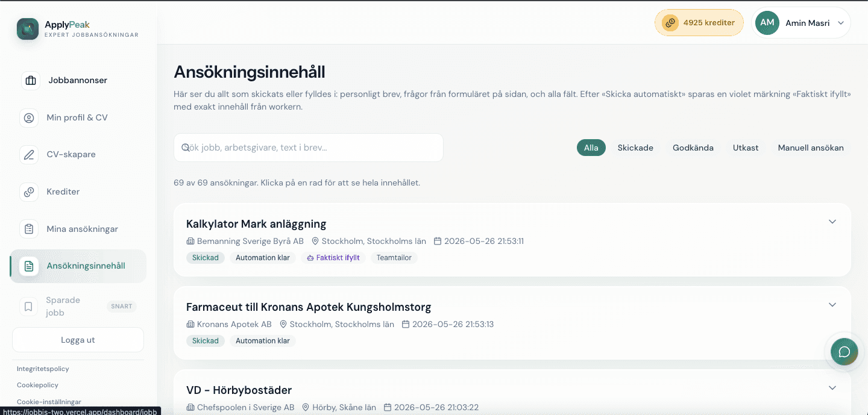
Task: Click the building icon beside Chefspoolen i Sverige AB
Action: click(190, 408)
